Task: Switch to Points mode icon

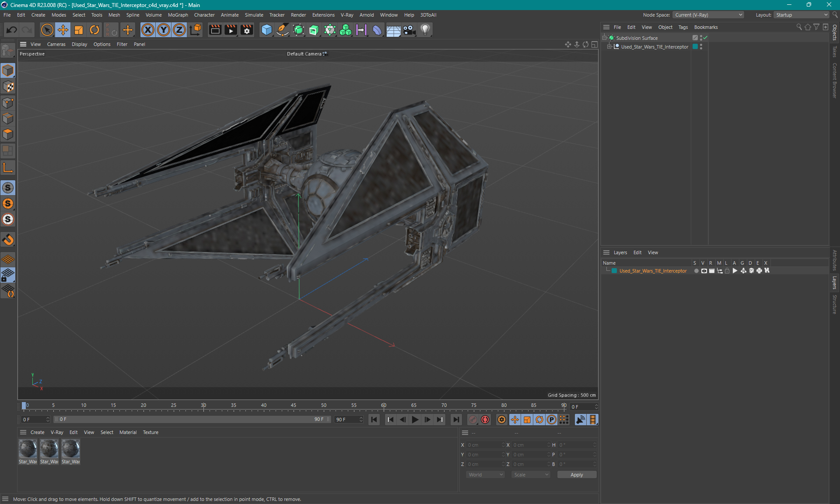Action: [x=8, y=103]
